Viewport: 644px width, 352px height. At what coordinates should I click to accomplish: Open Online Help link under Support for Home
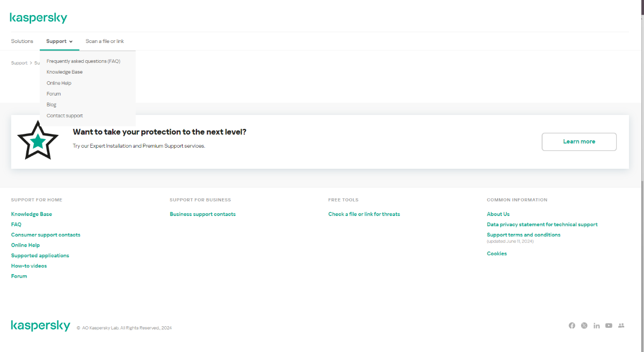coord(25,245)
